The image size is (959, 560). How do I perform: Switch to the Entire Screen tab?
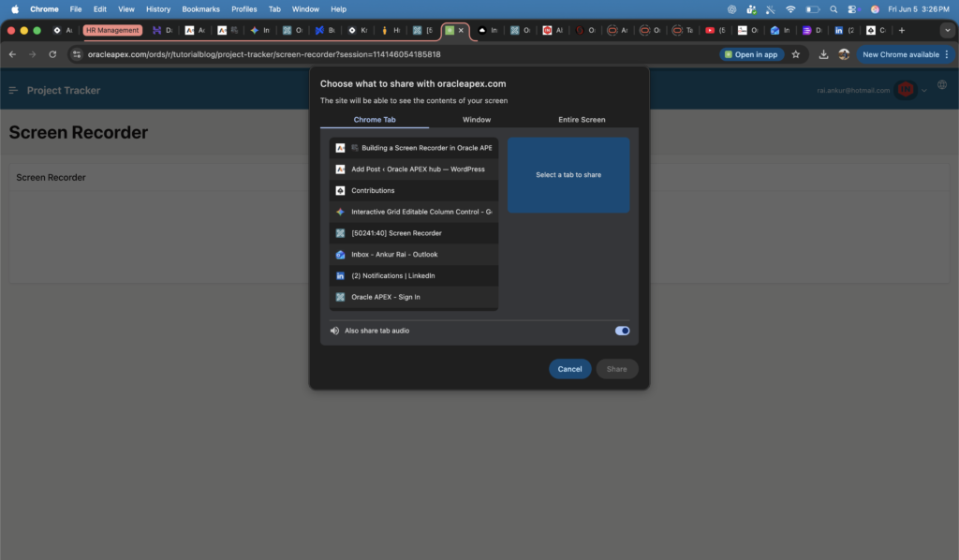coord(582,120)
